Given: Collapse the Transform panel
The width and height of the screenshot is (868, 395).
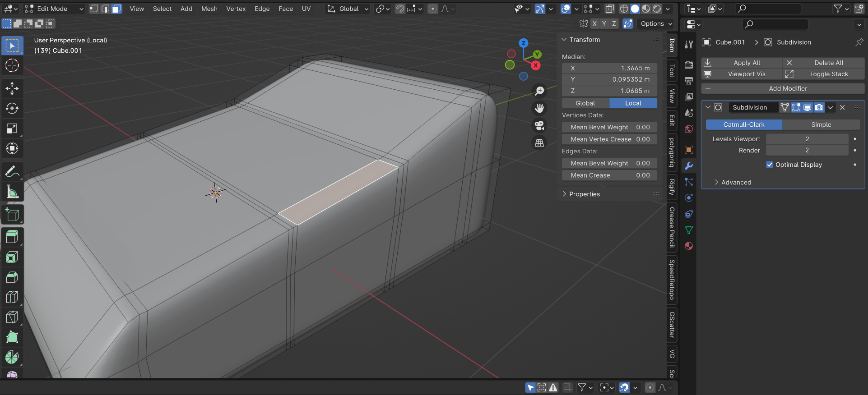Looking at the screenshot, I should coord(564,40).
